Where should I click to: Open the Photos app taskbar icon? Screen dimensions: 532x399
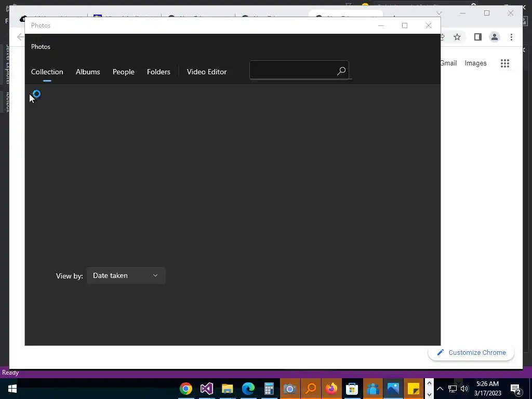tap(394, 389)
